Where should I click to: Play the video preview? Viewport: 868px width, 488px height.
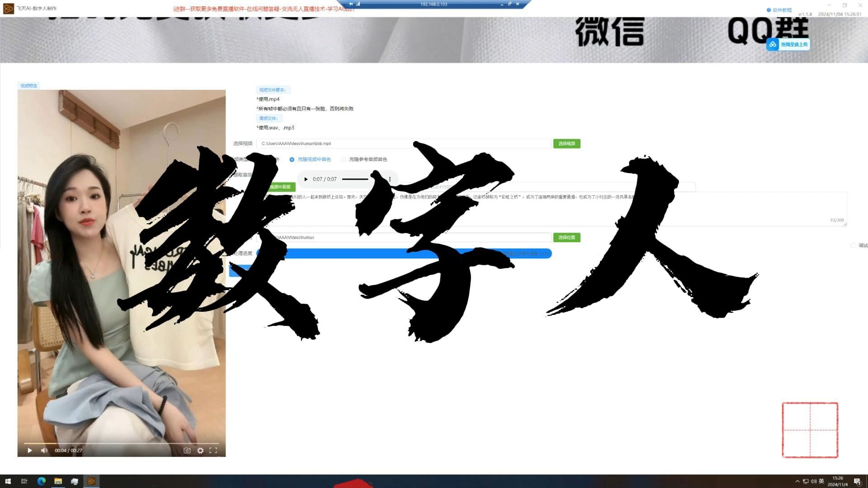click(x=30, y=450)
